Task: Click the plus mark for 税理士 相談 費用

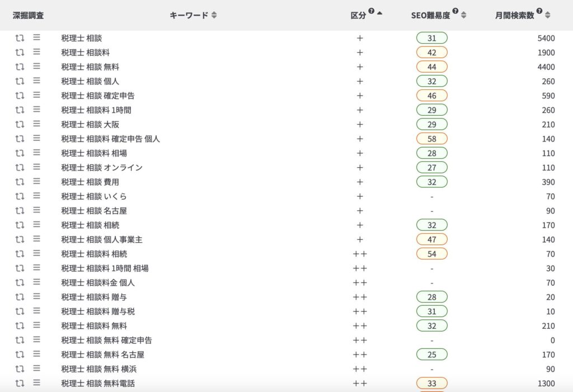Action: point(360,182)
